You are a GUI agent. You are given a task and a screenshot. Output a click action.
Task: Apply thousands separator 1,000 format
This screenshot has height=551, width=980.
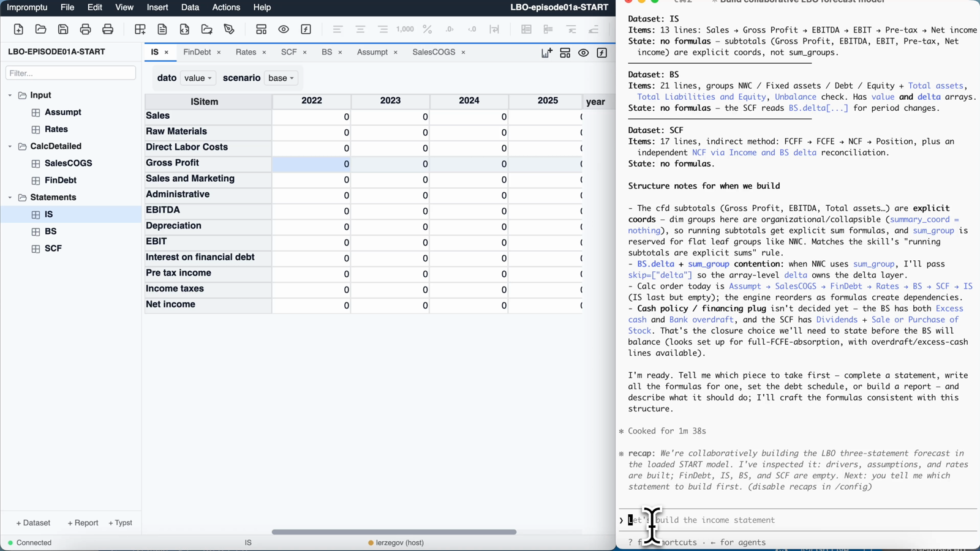pos(405,29)
